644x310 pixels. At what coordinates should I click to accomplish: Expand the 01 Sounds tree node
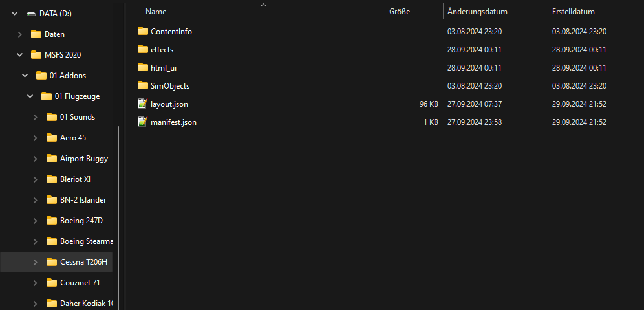coord(36,117)
